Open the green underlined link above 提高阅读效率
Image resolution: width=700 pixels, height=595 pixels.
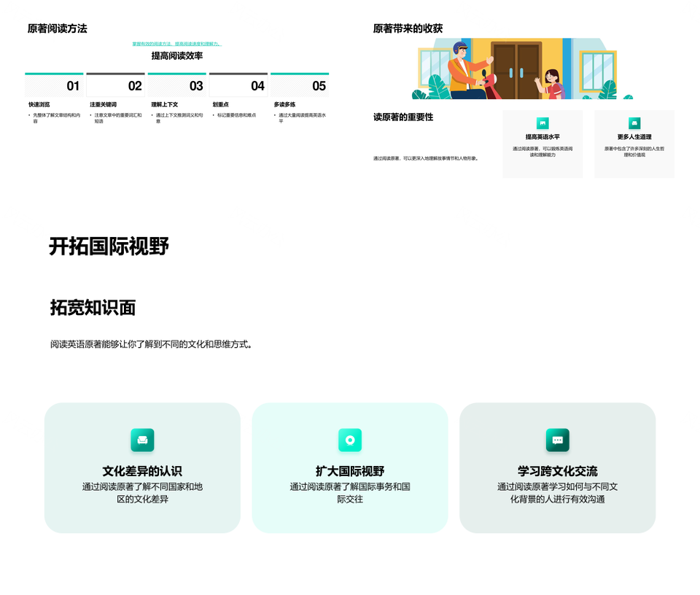[x=176, y=44]
